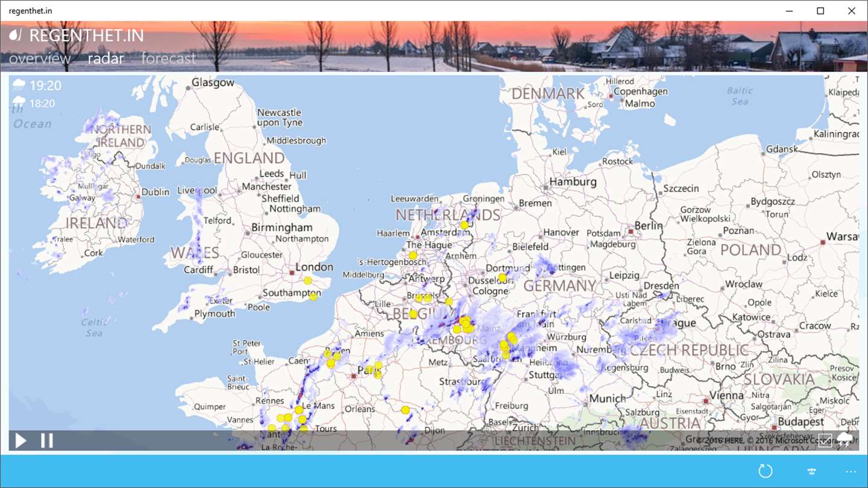This screenshot has height=488, width=868.
Task: Click the yellow marker near Orleans
Action: pyautogui.click(x=406, y=410)
